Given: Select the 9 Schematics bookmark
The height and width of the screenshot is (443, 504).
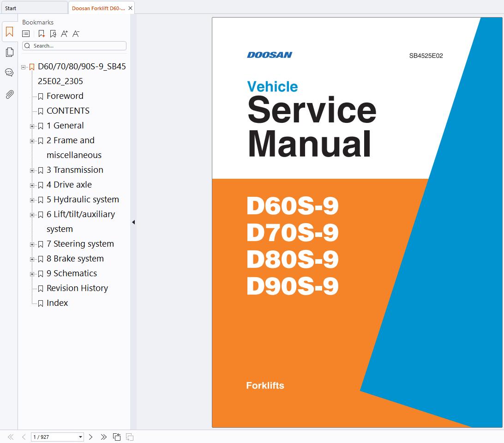Looking at the screenshot, I should point(72,273).
